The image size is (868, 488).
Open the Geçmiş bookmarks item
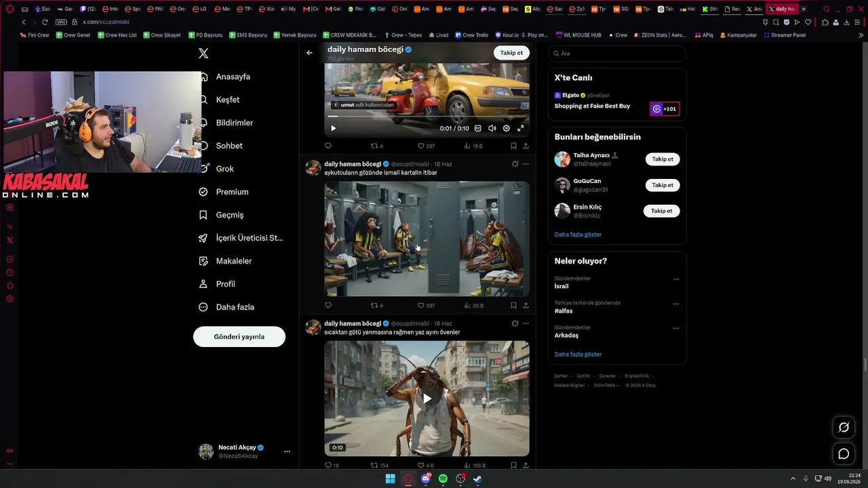pos(221,215)
